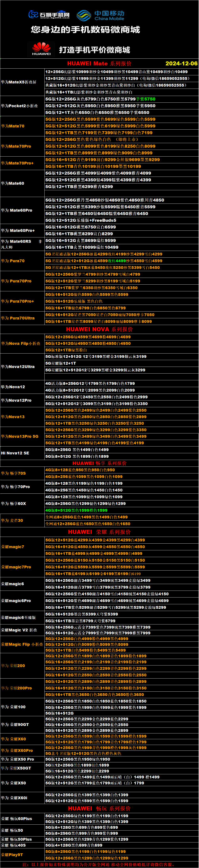The height and width of the screenshot is (868, 199).
Task: Select the 华为Nova13Pro 5G model label
Action: click(20, 436)
